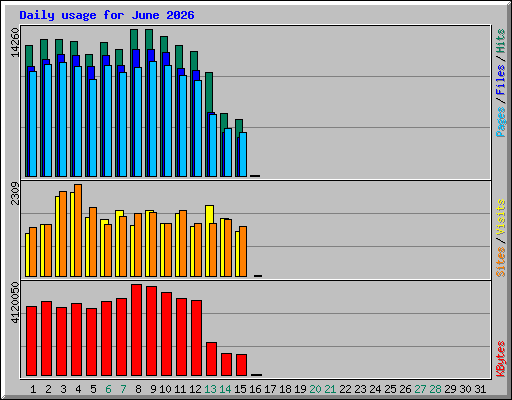Viewport: 512px width, 400px height.
Task: Click the 2309 visits axis value
Action: click(15, 193)
